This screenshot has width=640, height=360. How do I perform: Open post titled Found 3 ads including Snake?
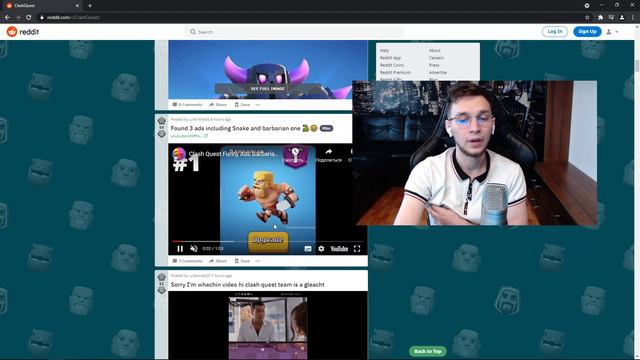(236, 128)
